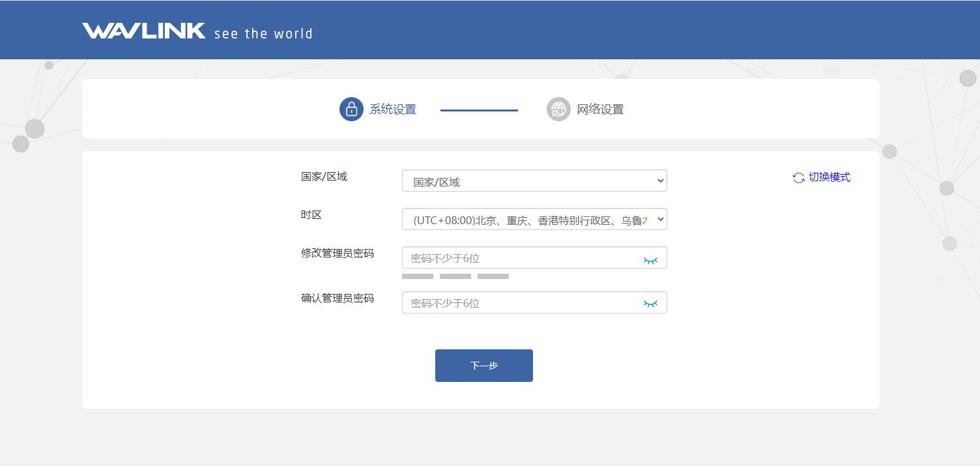Image resolution: width=980 pixels, height=466 pixels.
Task: Show password in 确认管理员密码 field
Action: (650, 303)
